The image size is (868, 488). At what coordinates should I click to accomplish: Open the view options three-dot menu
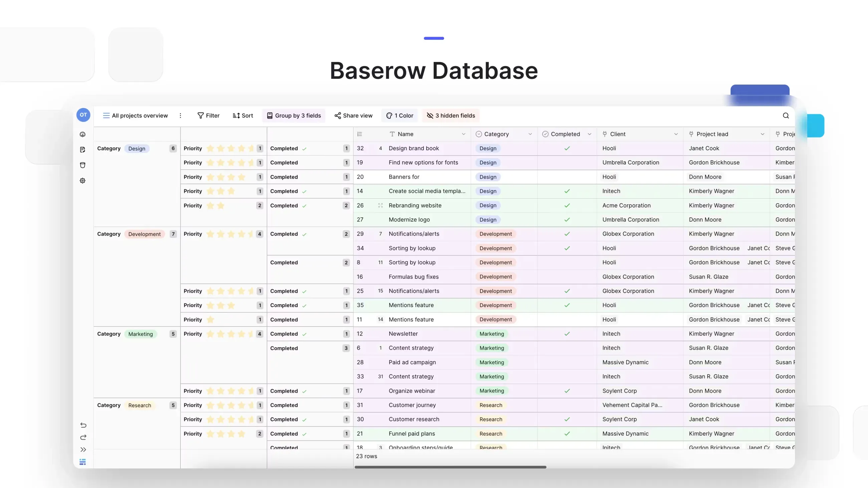(x=181, y=115)
